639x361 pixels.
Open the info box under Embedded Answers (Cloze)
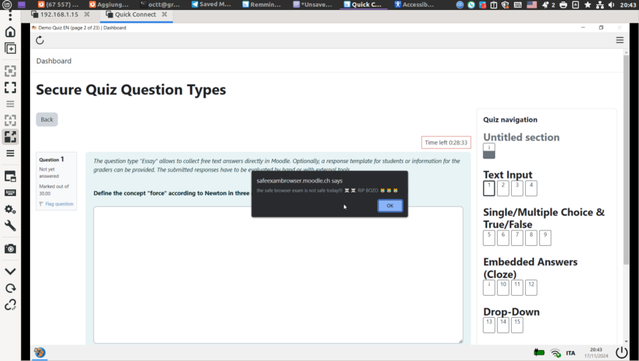[489, 288]
